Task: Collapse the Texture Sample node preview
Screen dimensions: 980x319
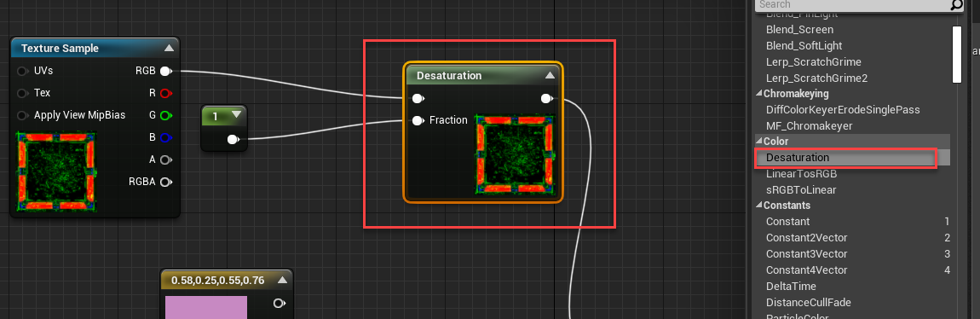Action: pos(169,48)
